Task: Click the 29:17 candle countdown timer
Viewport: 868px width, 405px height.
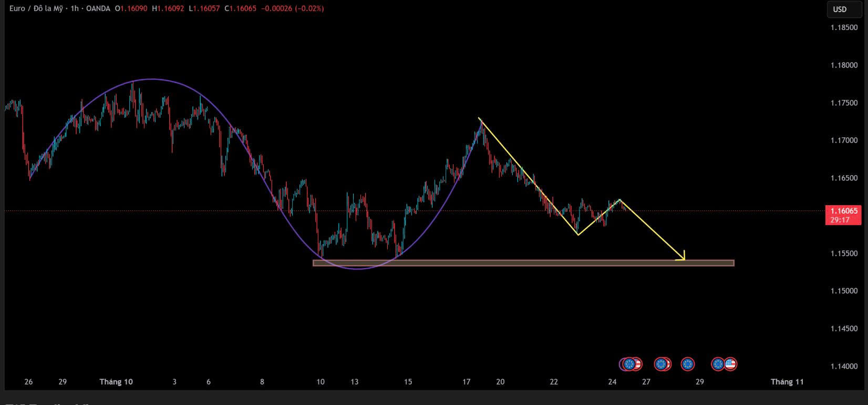Action: click(x=840, y=220)
